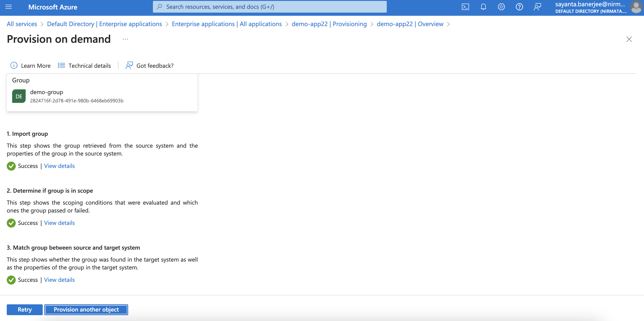Click the Group card heading

pyautogui.click(x=21, y=80)
